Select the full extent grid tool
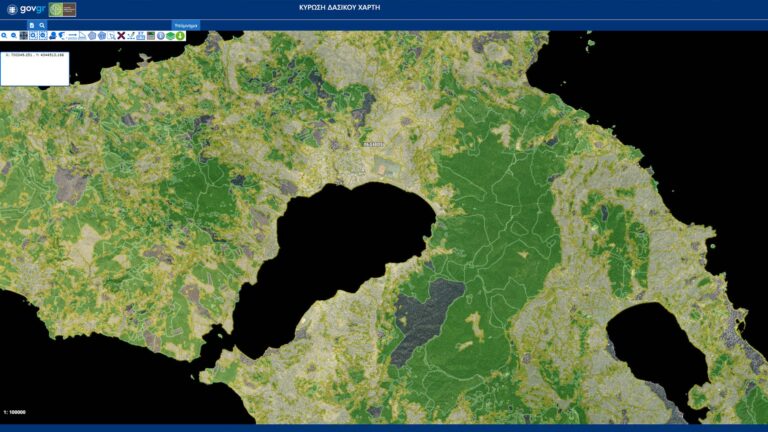The height and width of the screenshot is (432, 768). 24,36
